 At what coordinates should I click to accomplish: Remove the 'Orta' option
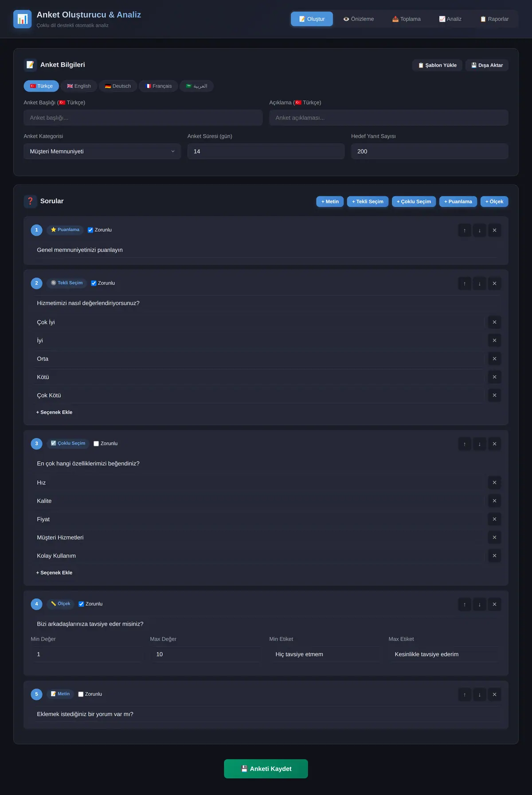[x=494, y=359]
